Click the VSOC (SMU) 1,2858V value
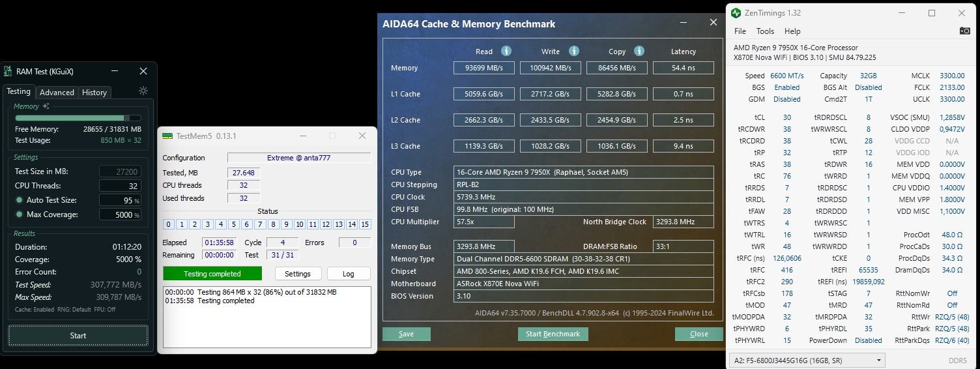The image size is (980, 369). (x=952, y=117)
